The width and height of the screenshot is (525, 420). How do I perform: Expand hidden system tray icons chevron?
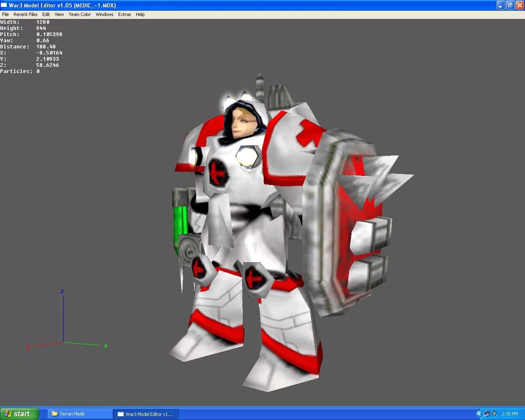(x=479, y=414)
